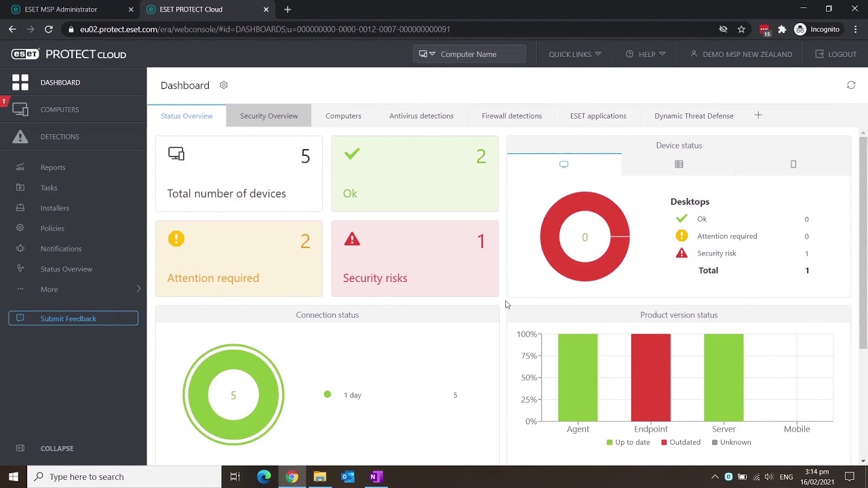Open the Chrome Incognito profile button

(x=817, y=29)
